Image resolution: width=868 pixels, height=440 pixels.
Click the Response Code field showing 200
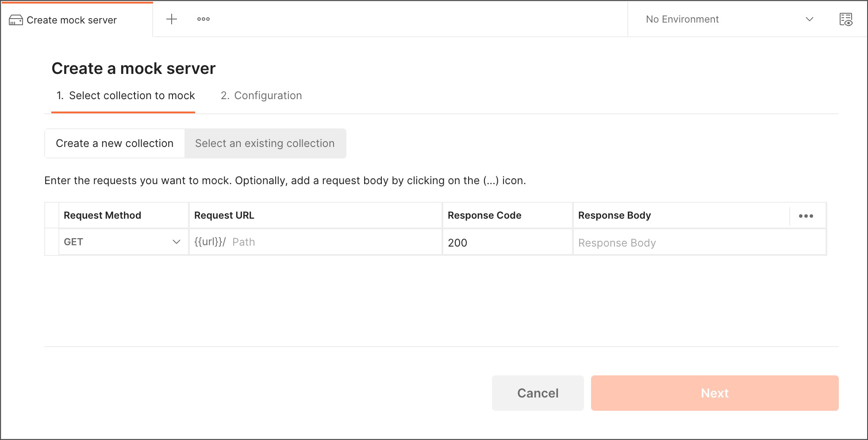507,242
